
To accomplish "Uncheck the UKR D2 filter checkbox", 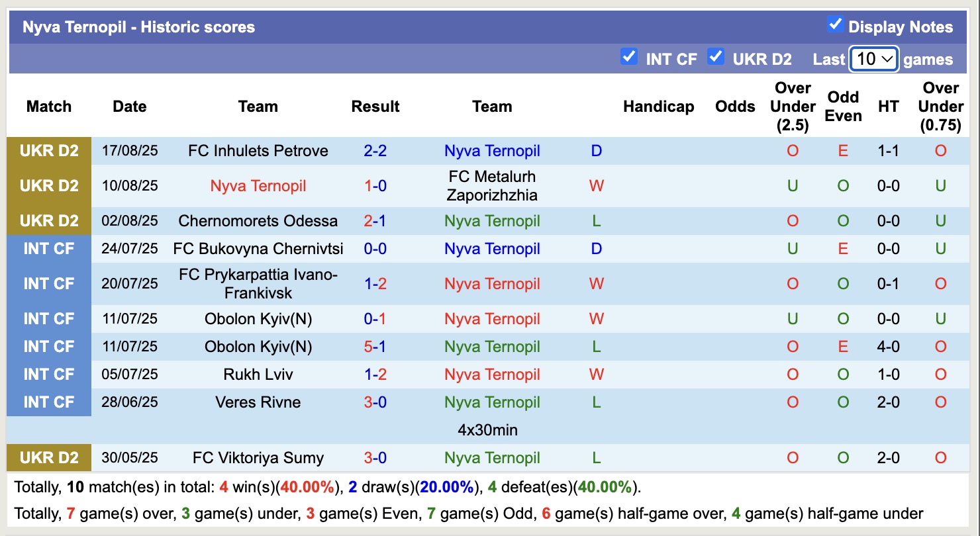I will pos(716,58).
